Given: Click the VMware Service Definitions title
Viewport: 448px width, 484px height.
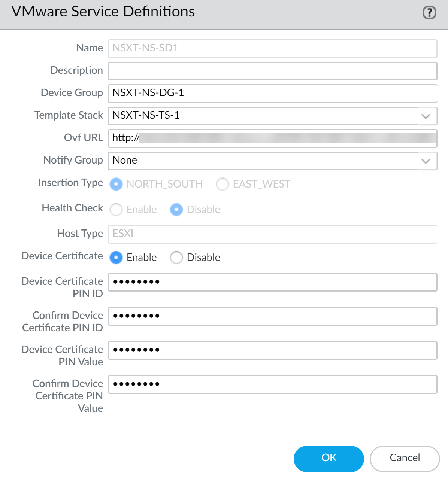Looking at the screenshot, I should click(x=103, y=12).
